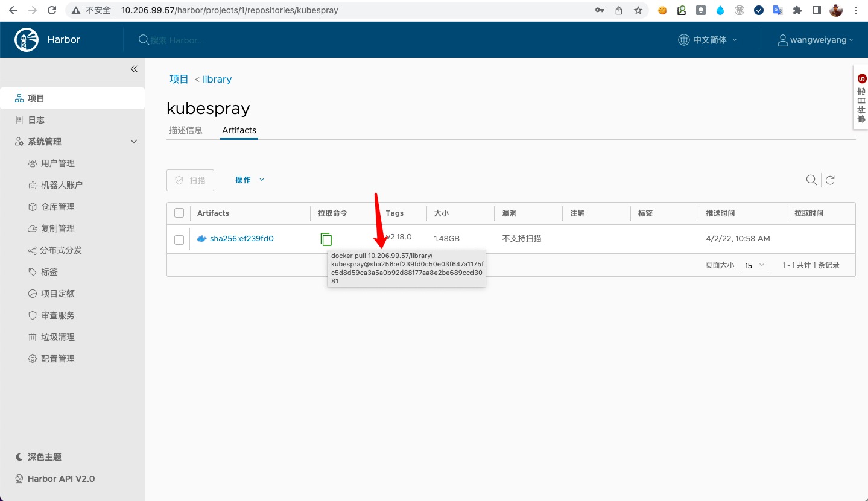Click the 大小 column header
The image size is (868, 501).
[441, 213]
